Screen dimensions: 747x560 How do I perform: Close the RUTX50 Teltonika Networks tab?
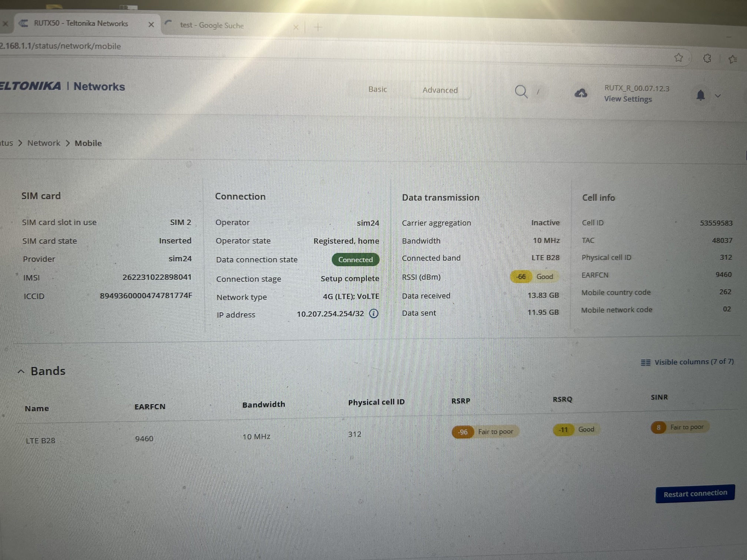151,24
